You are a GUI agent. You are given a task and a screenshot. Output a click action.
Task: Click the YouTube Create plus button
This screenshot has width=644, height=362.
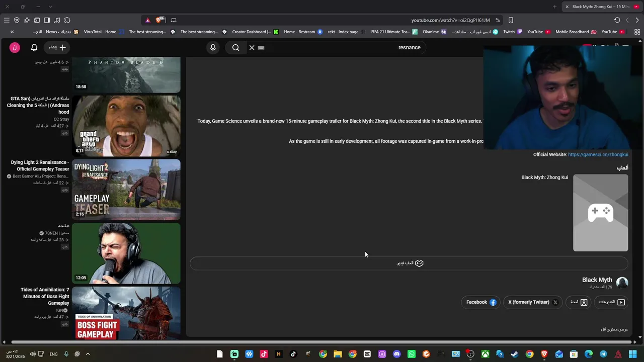[57, 47]
